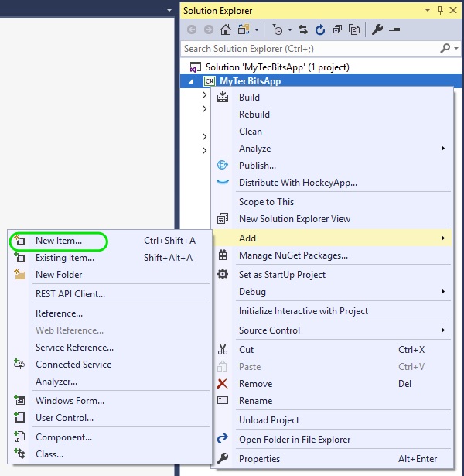Refresh the Solution Explorer
This screenshot has width=464, height=476.
[x=320, y=29]
